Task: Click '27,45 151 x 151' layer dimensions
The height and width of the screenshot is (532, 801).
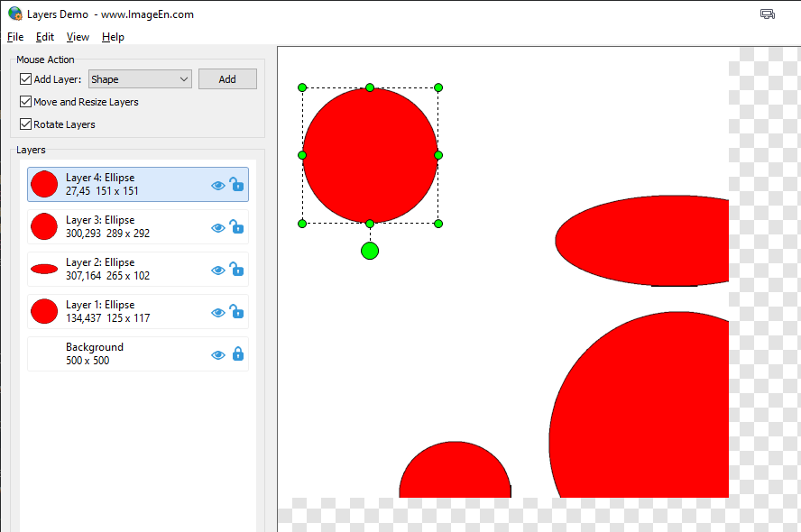Action: tap(102, 191)
